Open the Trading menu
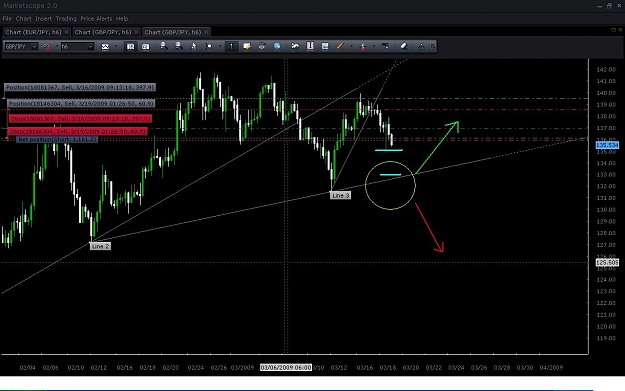625x391 pixels. coord(66,19)
